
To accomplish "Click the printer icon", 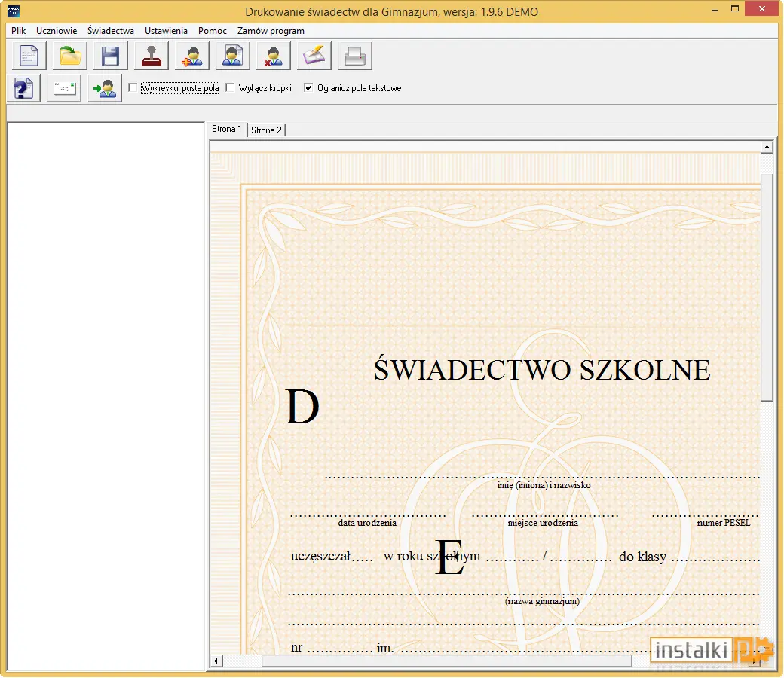I will [355, 56].
